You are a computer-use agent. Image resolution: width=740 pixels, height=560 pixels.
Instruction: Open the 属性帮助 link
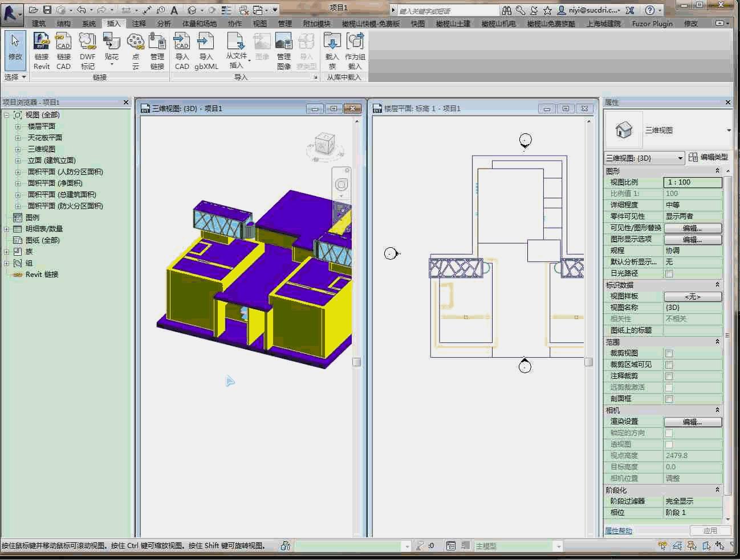coord(618,530)
